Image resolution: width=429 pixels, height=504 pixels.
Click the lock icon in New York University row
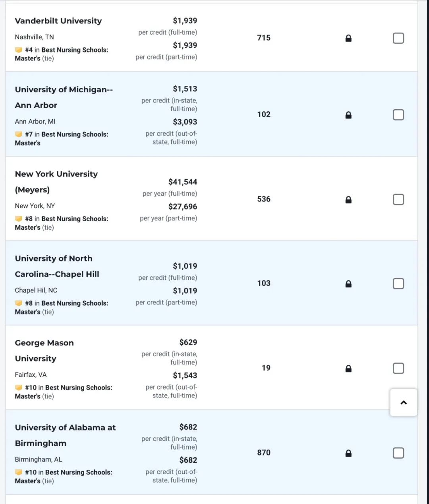[x=348, y=200]
